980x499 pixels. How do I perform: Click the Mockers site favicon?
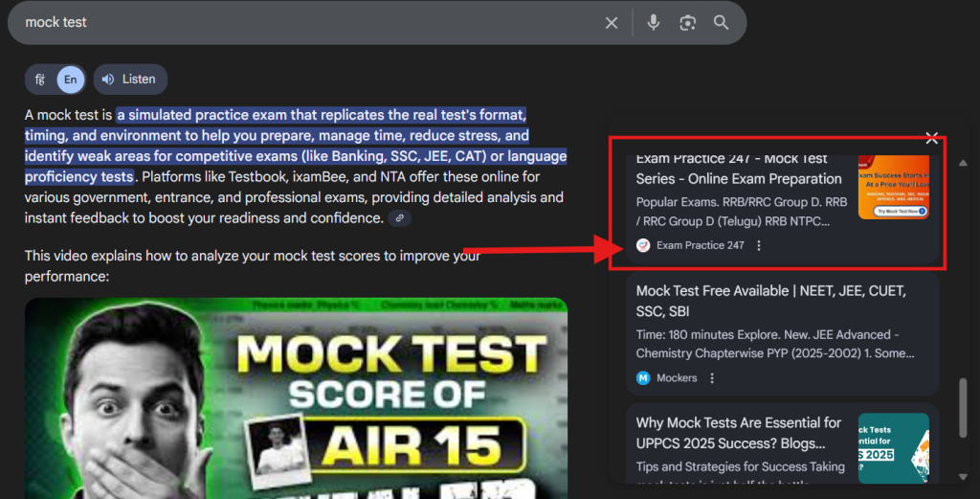643,378
